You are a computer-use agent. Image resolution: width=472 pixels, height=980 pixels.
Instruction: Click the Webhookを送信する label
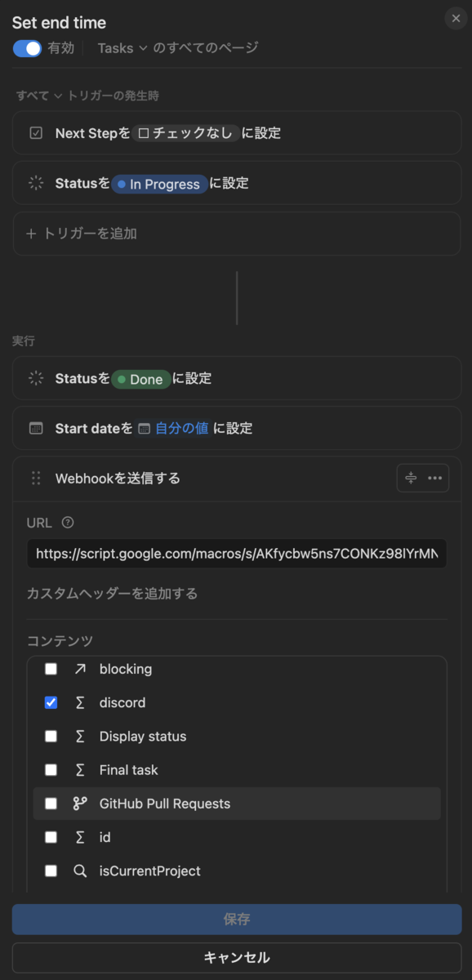point(118,479)
